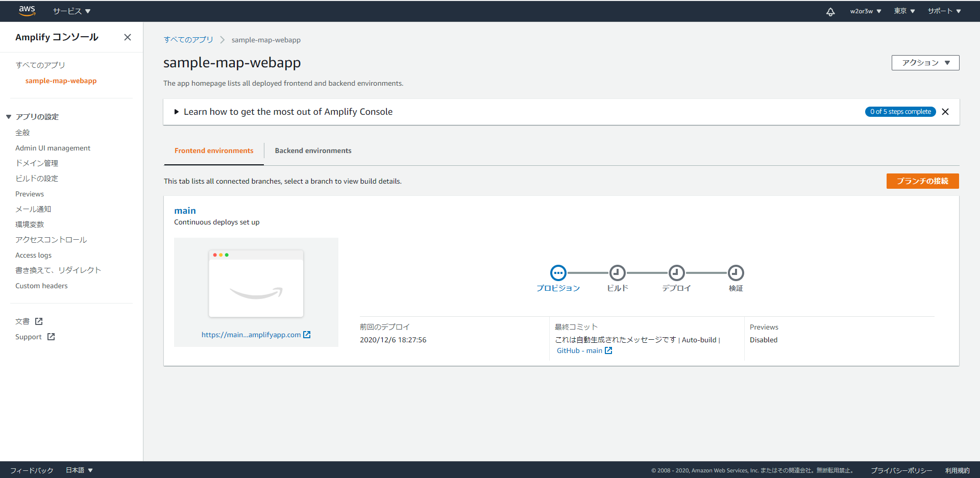Click the auto-generated commit message text
This screenshot has height=478, width=980.
tap(616, 340)
